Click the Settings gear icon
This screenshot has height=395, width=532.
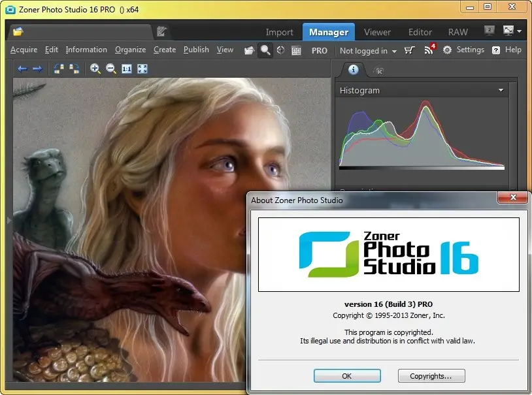click(x=447, y=50)
